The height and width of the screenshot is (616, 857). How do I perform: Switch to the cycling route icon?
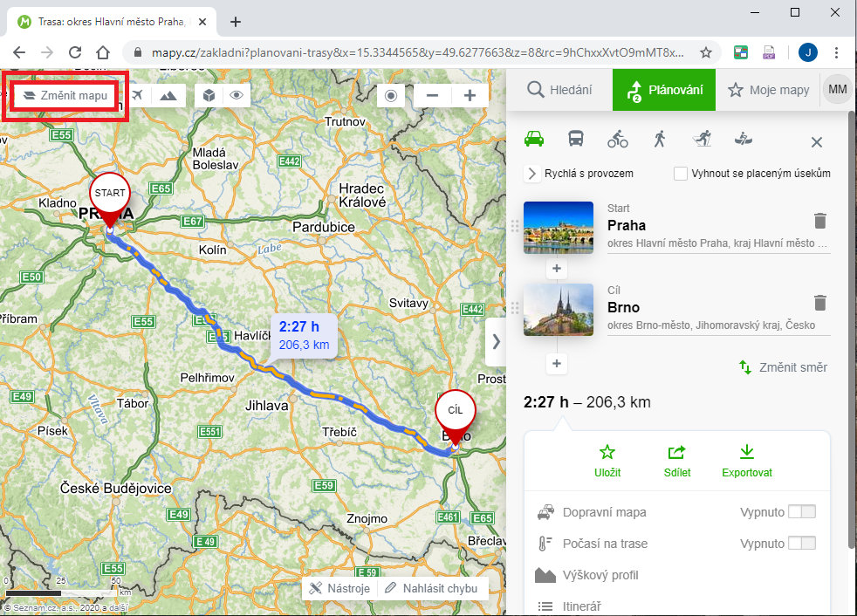coord(618,139)
